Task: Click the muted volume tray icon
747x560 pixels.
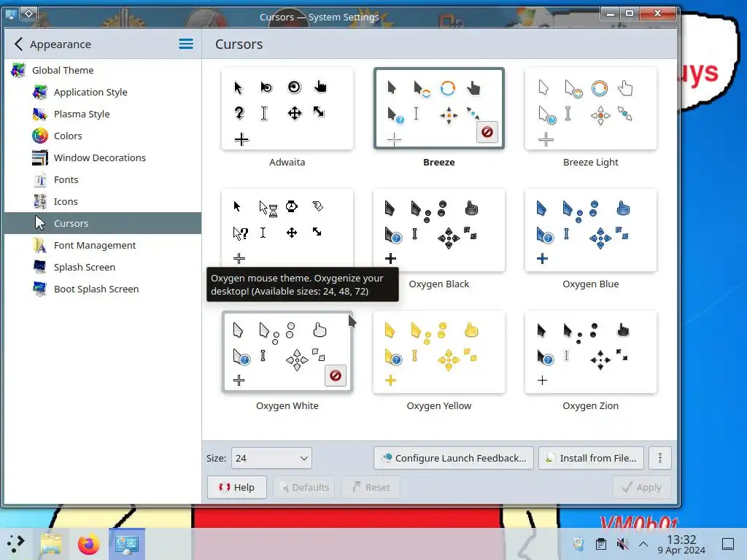Action: tap(622, 543)
